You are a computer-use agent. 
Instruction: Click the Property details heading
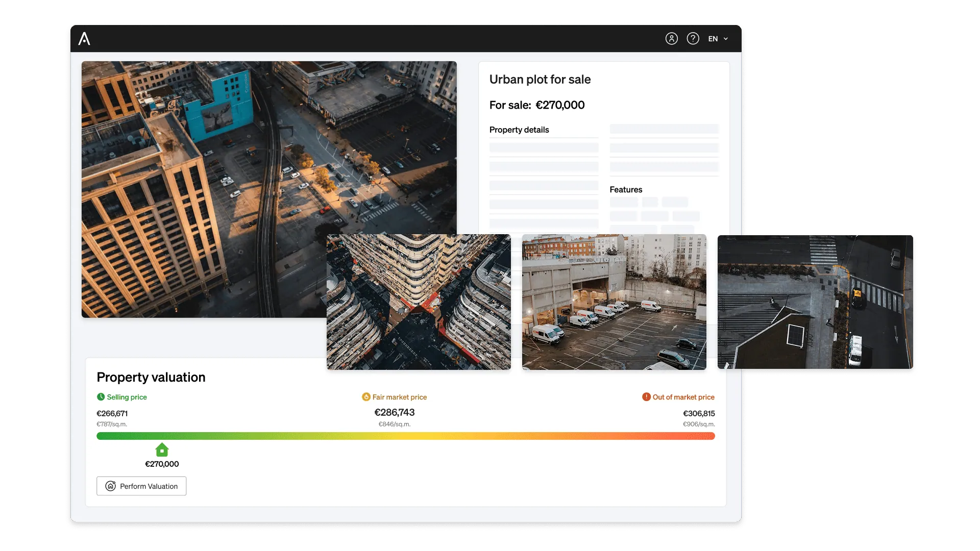pyautogui.click(x=519, y=130)
